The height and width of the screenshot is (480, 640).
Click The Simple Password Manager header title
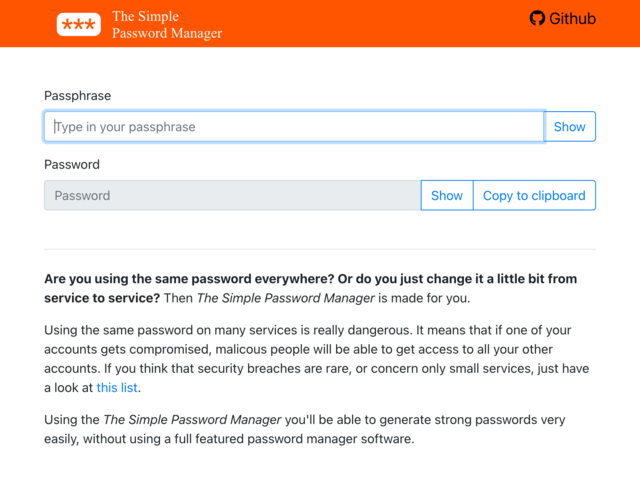167,24
